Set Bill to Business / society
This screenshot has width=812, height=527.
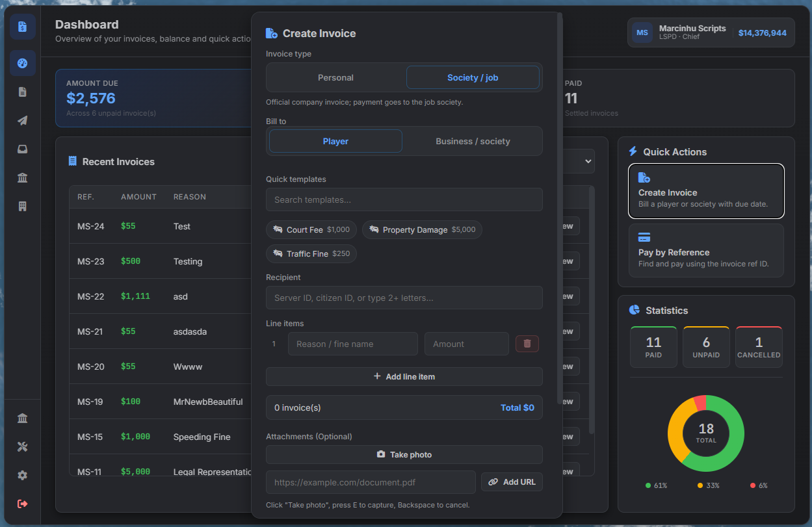pyautogui.click(x=473, y=141)
